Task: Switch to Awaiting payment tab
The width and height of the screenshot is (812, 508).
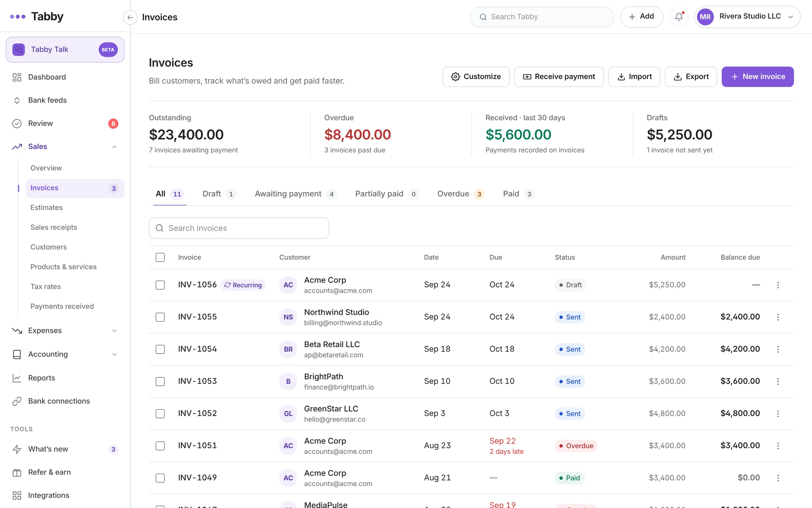Action: pos(295,194)
